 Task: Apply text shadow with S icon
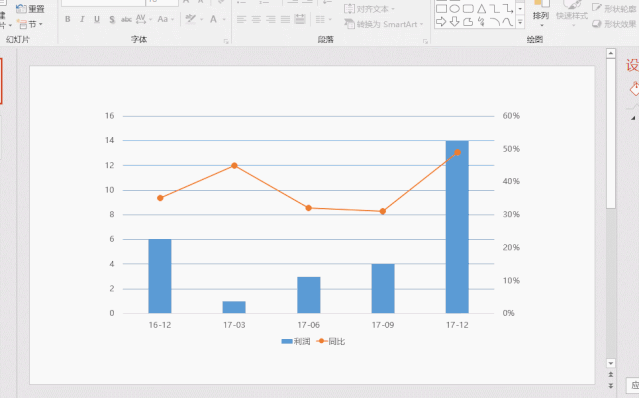tap(112, 19)
